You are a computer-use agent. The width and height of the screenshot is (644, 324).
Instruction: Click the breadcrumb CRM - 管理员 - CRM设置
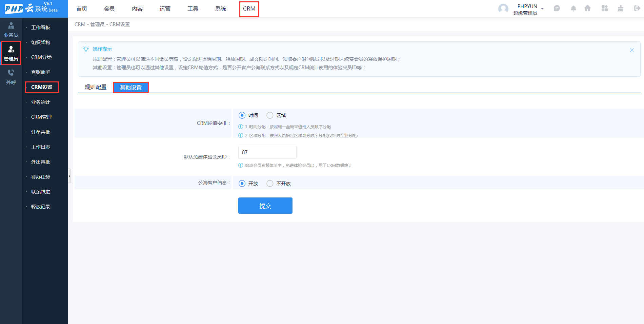coord(102,24)
